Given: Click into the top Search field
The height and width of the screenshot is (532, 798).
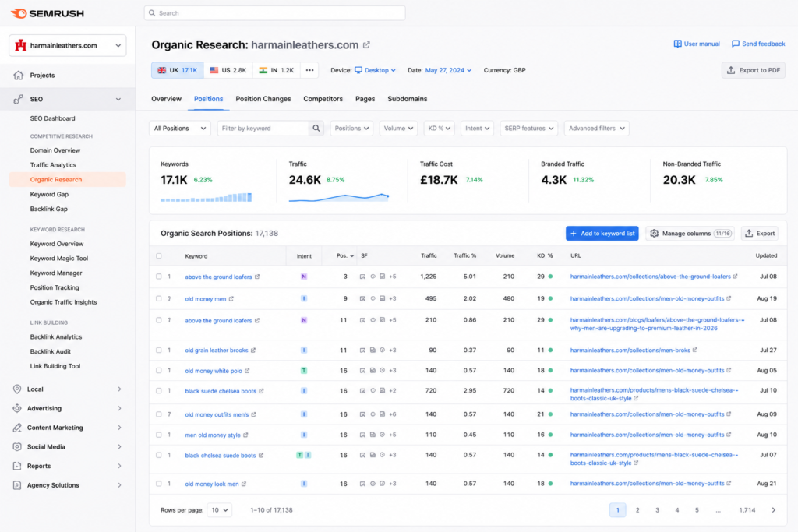Looking at the screenshot, I should tap(275, 13).
